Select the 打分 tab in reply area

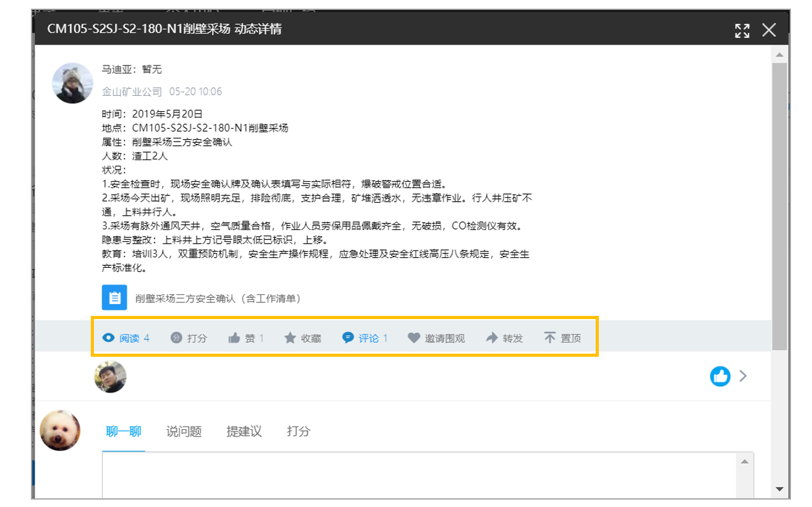pos(298,432)
